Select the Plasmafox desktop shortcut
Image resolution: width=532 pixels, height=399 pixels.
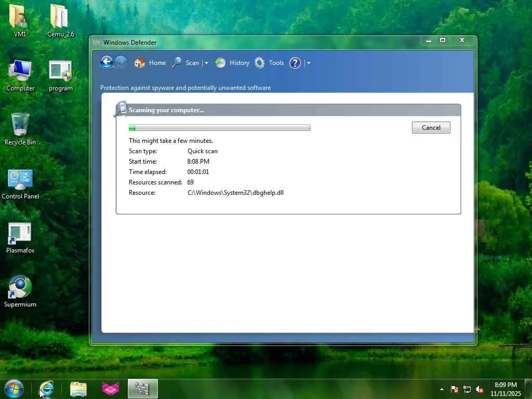20,237
